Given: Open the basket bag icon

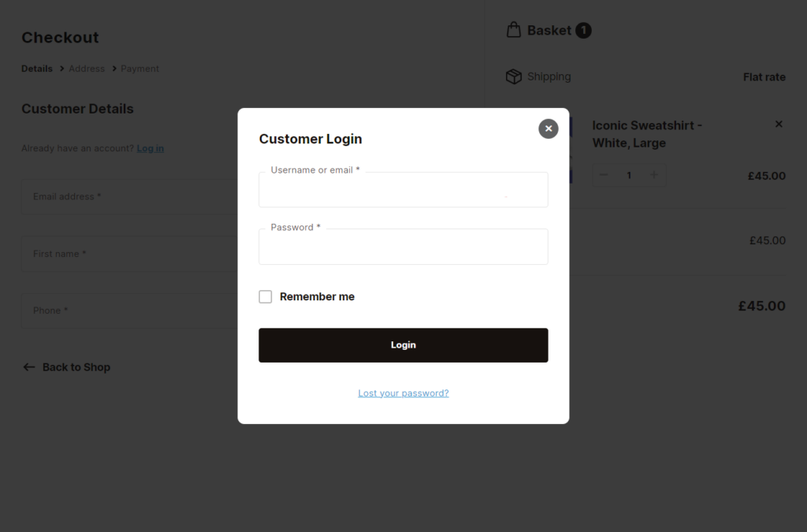Looking at the screenshot, I should [x=514, y=30].
